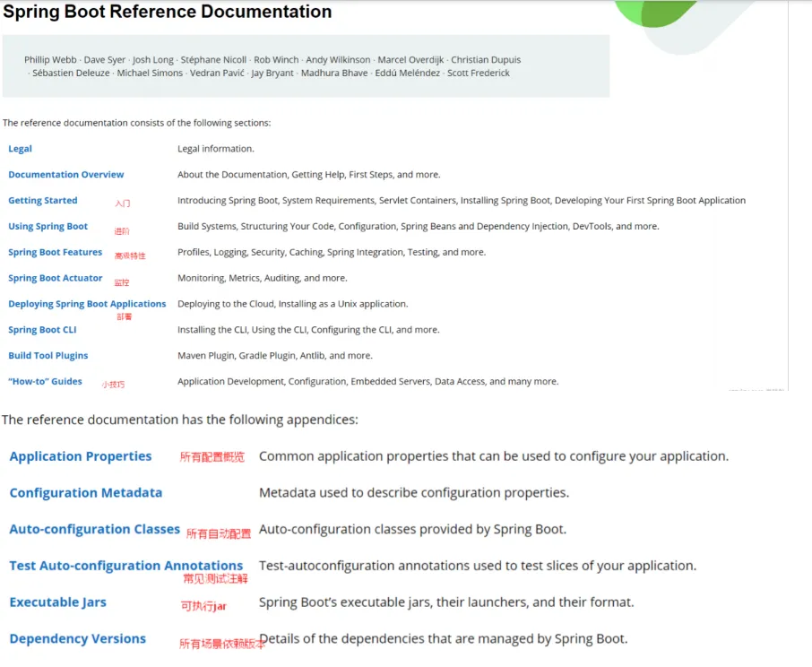The width and height of the screenshot is (812, 667).
Task: Open Deploying Spring Boot Applications page
Action: coord(87,303)
